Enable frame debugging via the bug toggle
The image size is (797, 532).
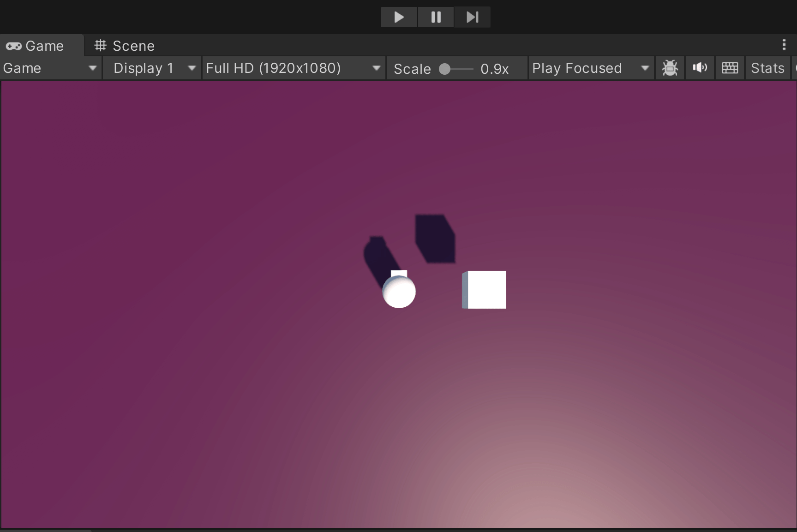[669, 68]
